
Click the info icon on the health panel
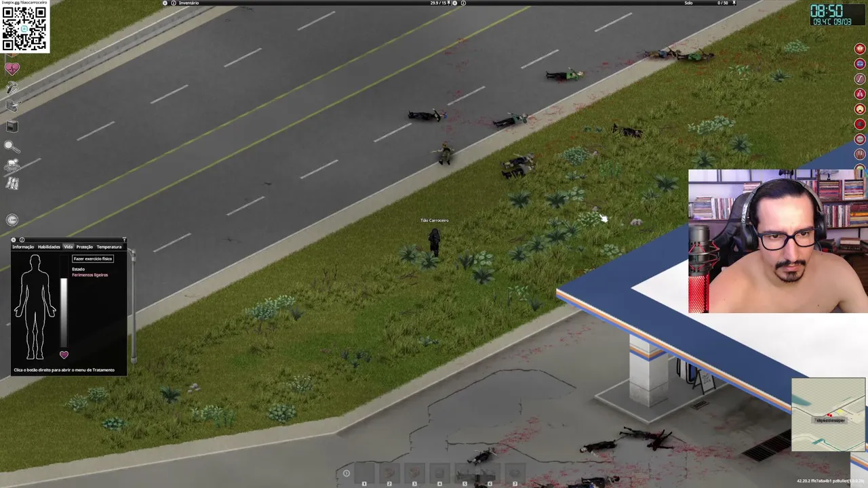coord(22,240)
